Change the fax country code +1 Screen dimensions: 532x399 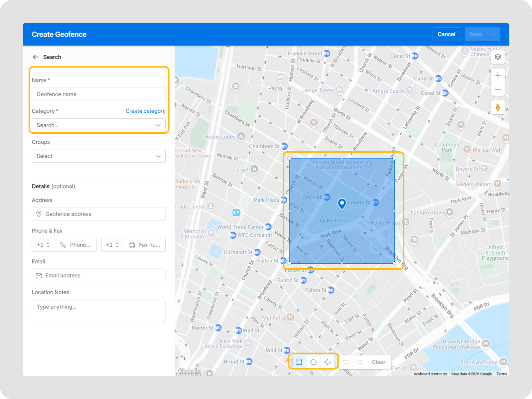113,245
